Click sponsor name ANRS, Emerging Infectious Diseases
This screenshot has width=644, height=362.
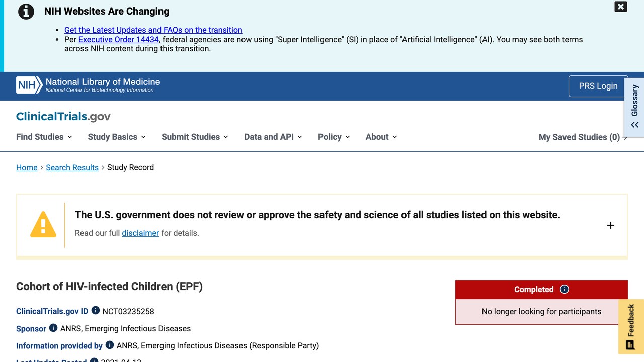126,328
